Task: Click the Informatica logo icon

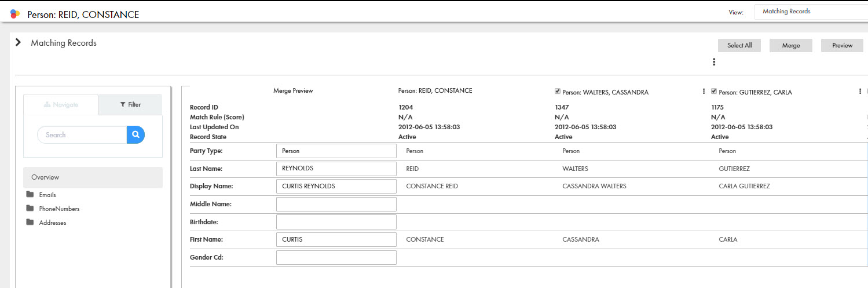Action: (x=15, y=14)
